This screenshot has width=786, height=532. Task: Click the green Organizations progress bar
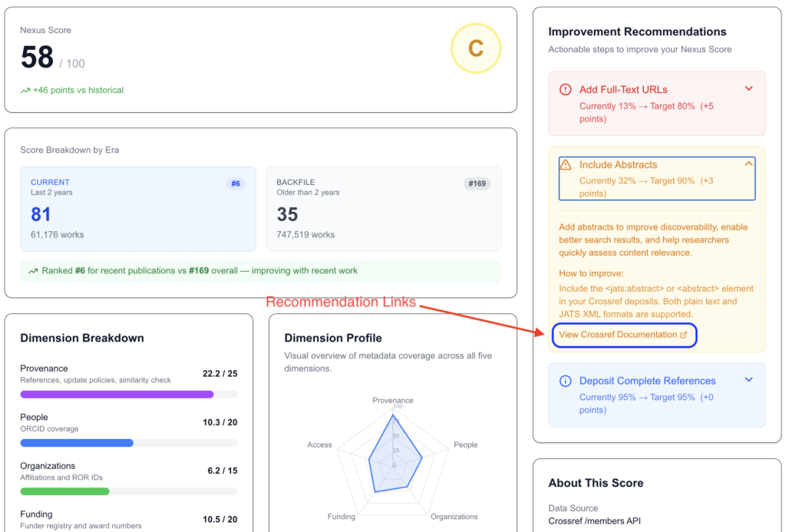pyautogui.click(x=64, y=492)
